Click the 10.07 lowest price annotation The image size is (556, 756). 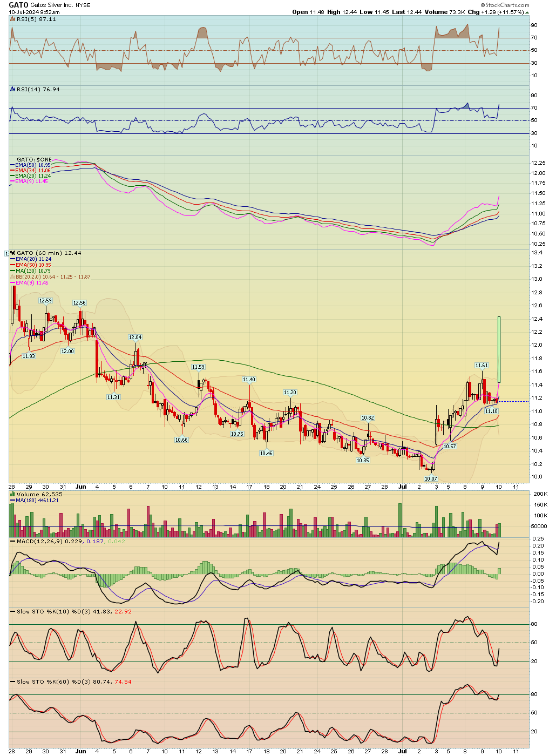(x=430, y=478)
